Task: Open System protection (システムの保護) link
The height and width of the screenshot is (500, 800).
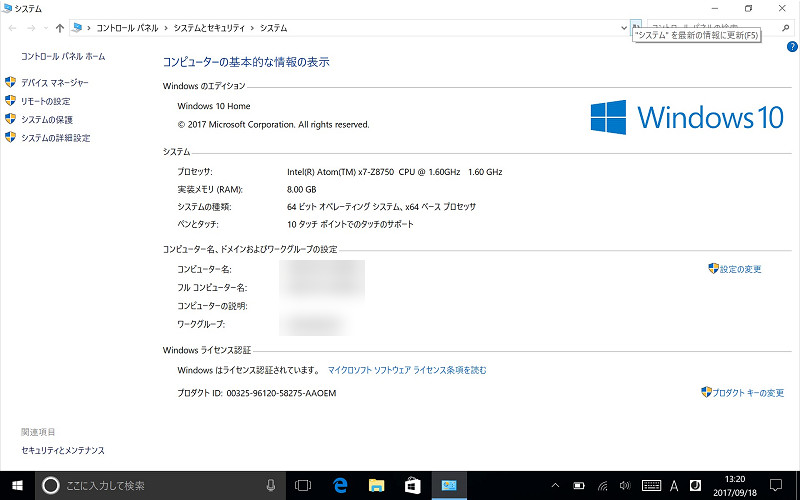Action: point(47,119)
